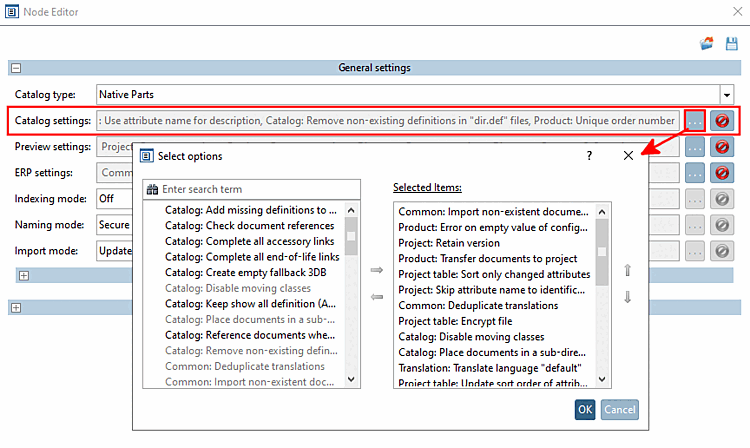
Task: Click left arrow to remove selected item
Action: coord(376,296)
